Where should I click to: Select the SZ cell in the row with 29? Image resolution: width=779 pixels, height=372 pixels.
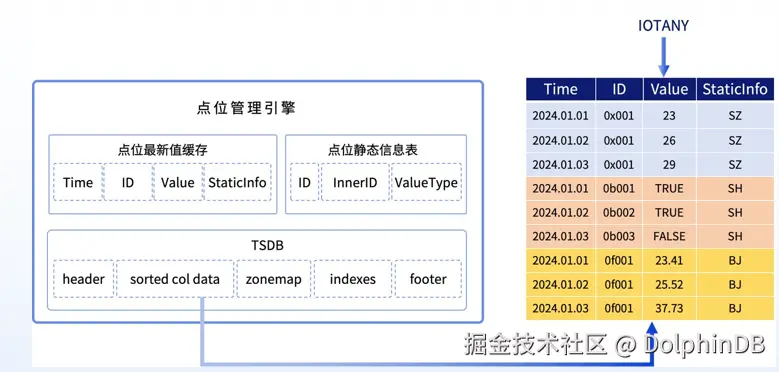tap(735, 164)
